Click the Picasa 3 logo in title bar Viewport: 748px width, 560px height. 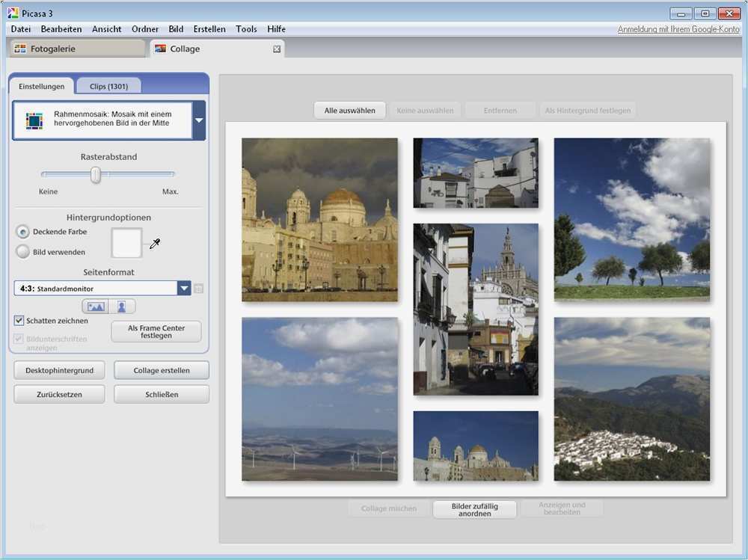tap(13, 13)
